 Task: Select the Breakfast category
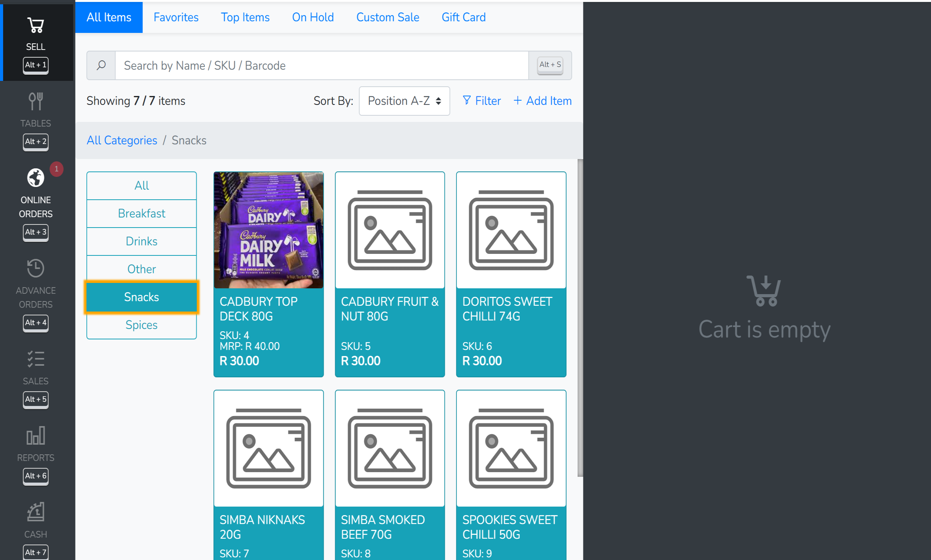coord(142,214)
